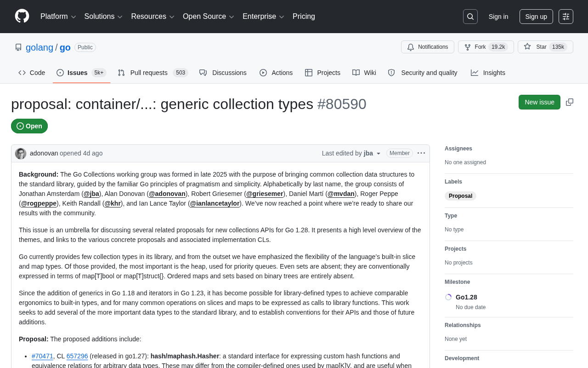Open appearance settings sliders icon
588x368 pixels.
pyautogui.click(x=566, y=17)
